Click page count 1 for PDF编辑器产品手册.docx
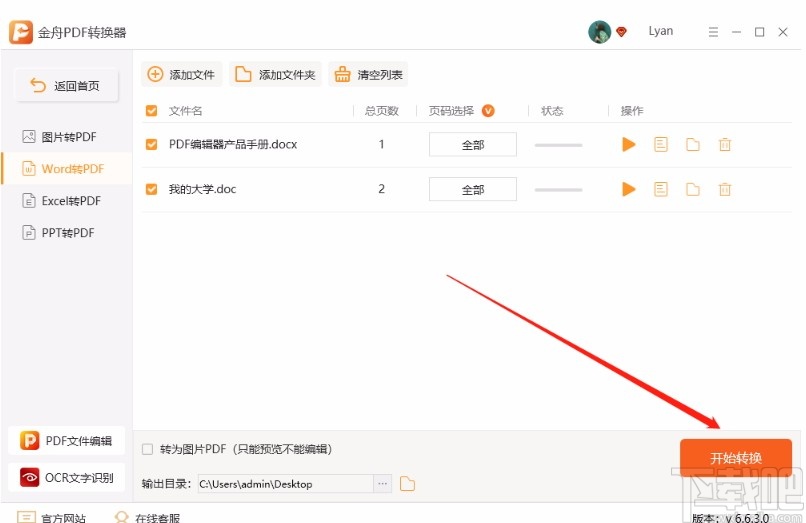This screenshot has height=523, width=806. tap(381, 145)
